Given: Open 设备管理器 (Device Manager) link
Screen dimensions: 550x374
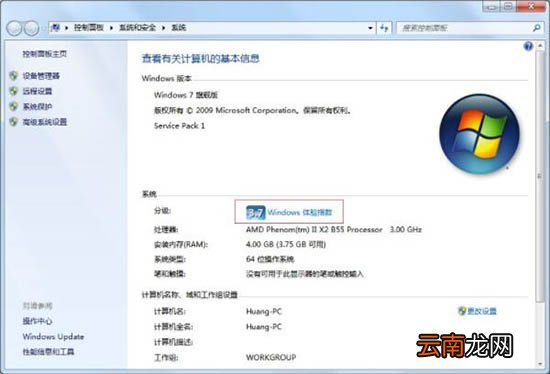Looking at the screenshot, I should (x=41, y=76).
